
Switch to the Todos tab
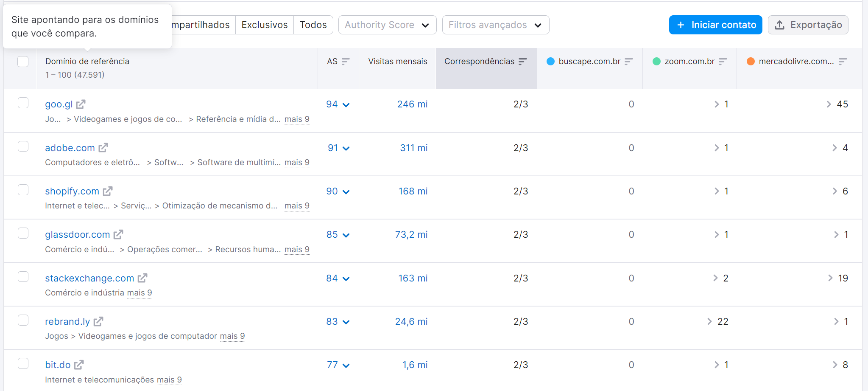(313, 25)
